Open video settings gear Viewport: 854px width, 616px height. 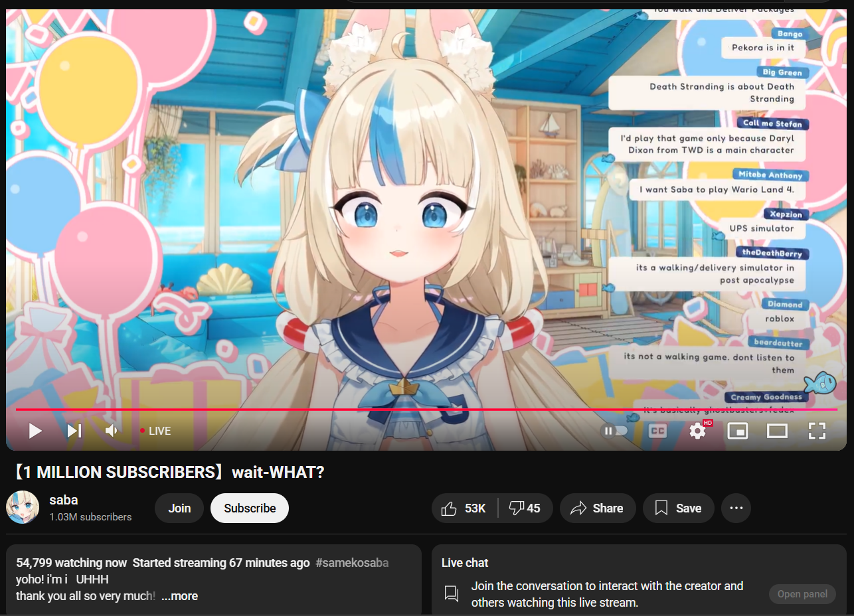697,431
